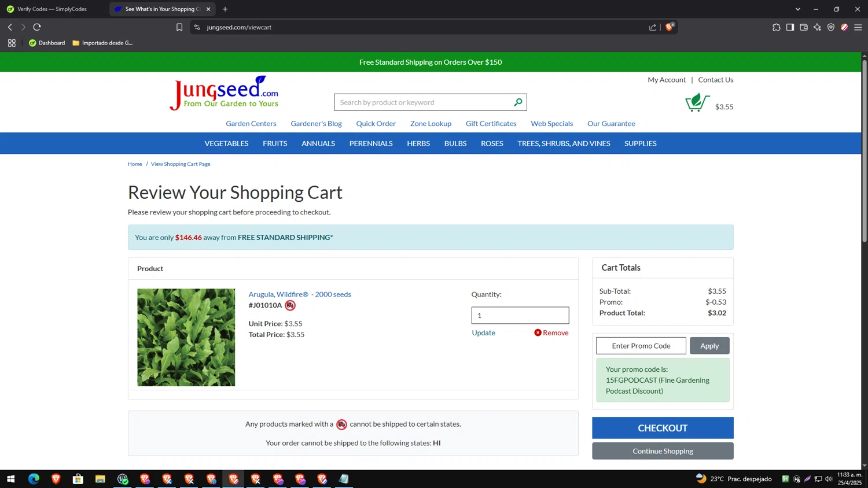This screenshot has height=488, width=868.
Task: Click the CHECKOUT button
Action: coord(663,428)
